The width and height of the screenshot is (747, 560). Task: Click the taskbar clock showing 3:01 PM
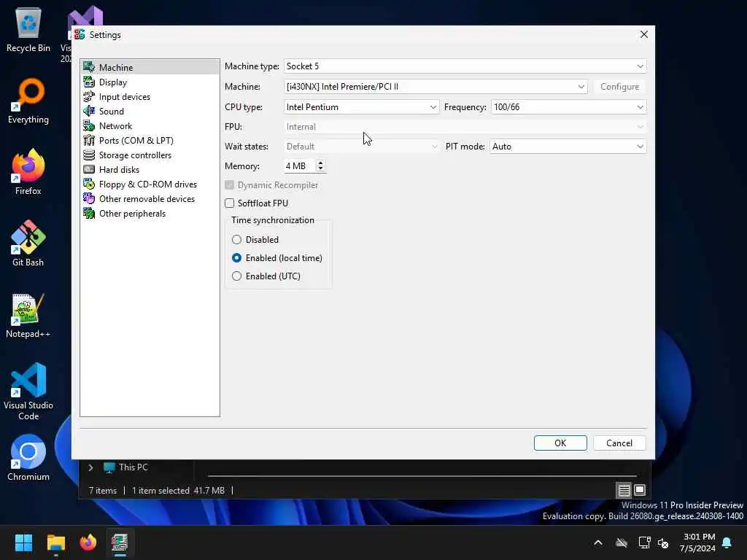[698, 542]
